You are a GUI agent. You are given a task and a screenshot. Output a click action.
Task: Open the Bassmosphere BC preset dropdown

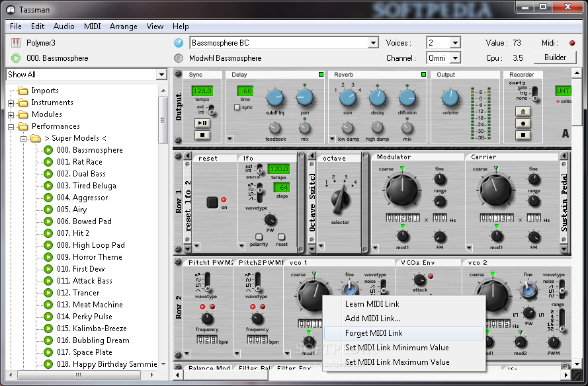(373, 43)
